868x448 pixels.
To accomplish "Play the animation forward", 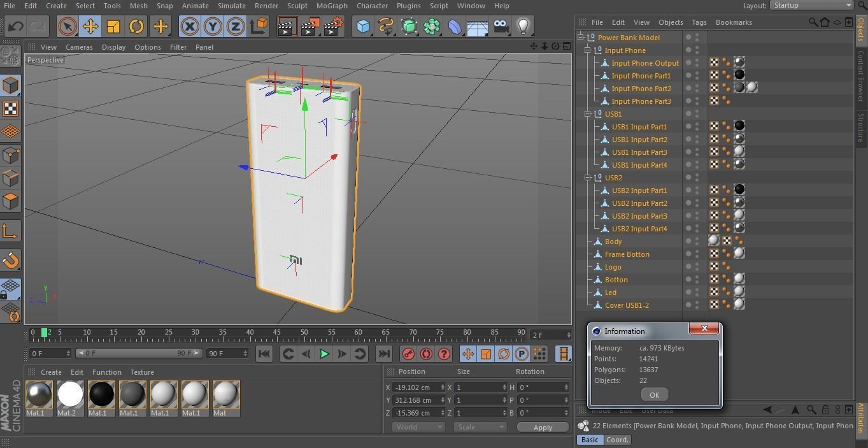I will pyautogui.click(x=324, y=354).
